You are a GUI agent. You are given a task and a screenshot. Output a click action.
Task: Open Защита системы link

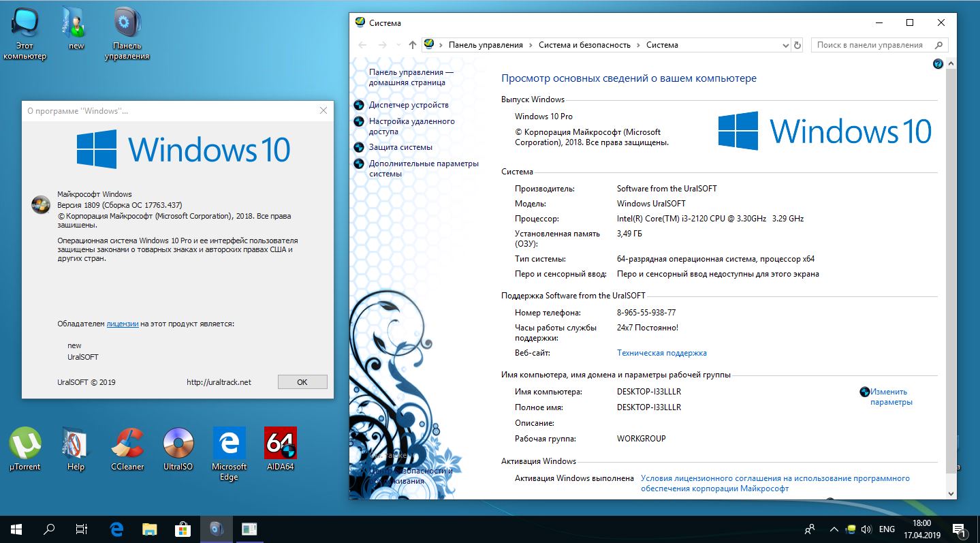pos(400,147)
